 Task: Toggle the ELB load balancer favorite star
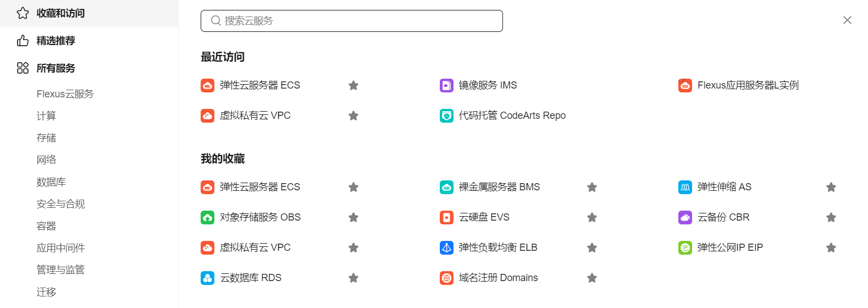pyautogui.click(x=592, y=248)
